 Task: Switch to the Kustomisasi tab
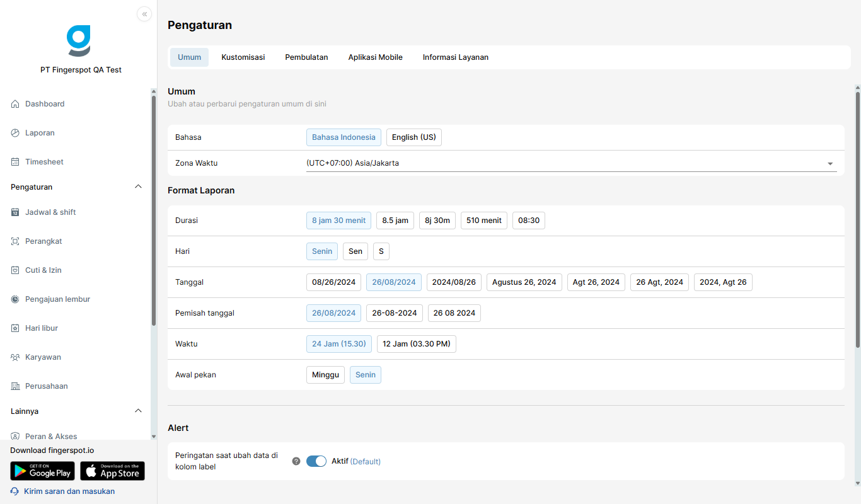(243, 57)
